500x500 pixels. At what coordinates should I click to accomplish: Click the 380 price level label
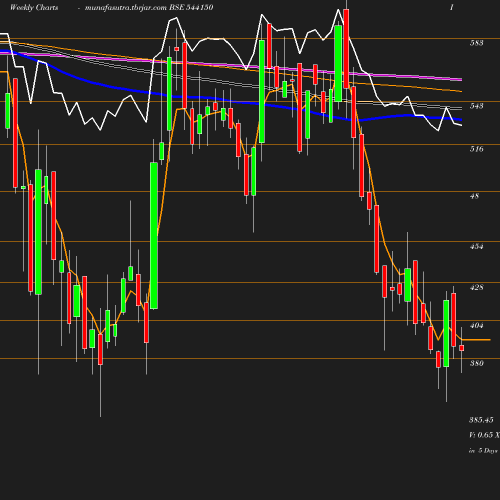point(476,363)
